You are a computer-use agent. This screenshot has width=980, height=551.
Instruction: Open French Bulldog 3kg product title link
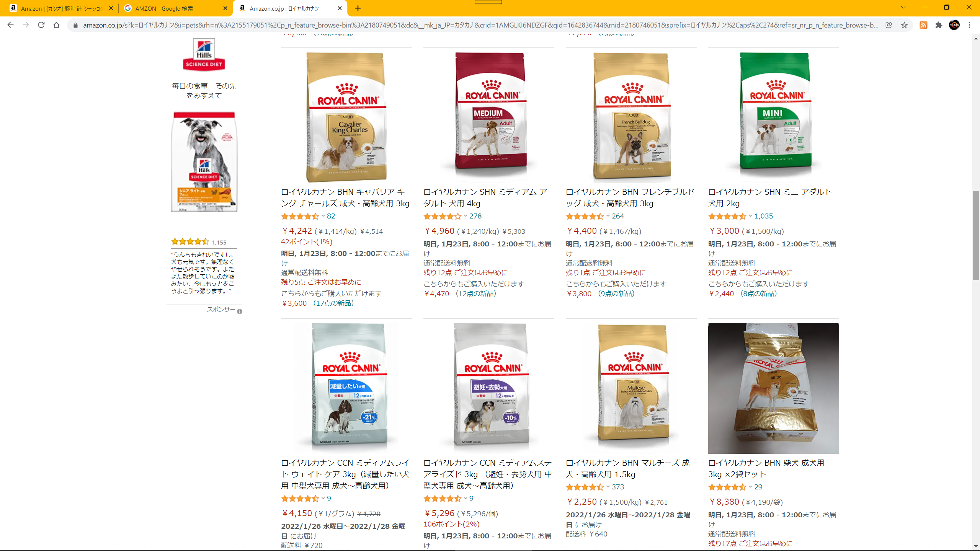[630, 197]
